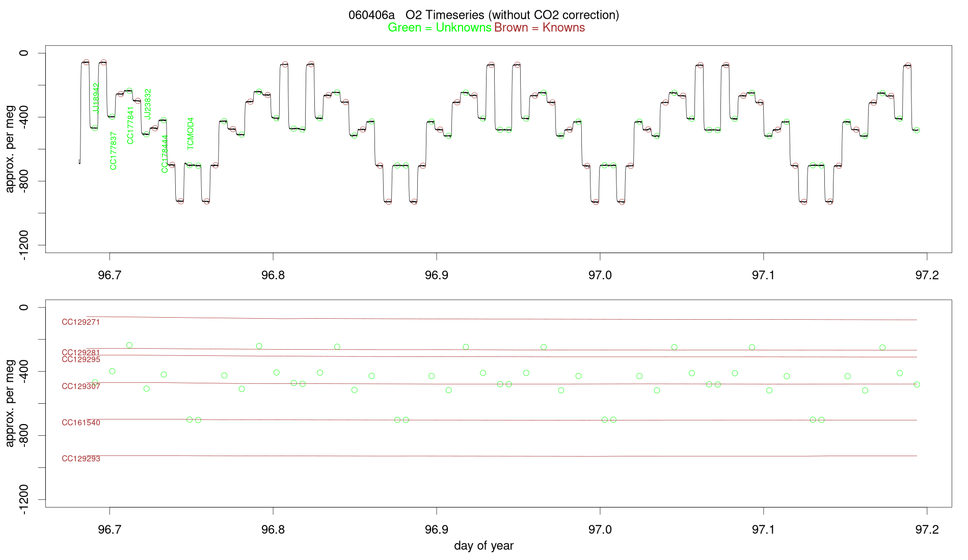Select the 'Brown = Knowns' legend text

(540, 28)
